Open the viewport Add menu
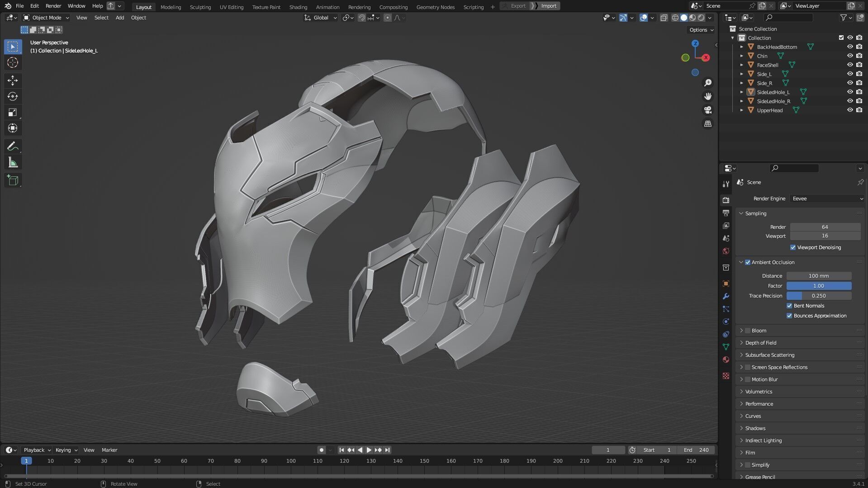The height and width of the screenshot is (488, 868). [x=120, y=18]
